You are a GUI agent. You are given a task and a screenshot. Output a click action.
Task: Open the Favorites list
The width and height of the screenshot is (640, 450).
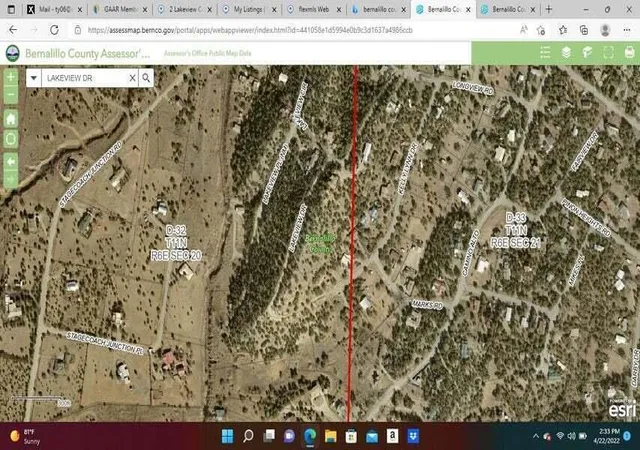tap(563, 30)
